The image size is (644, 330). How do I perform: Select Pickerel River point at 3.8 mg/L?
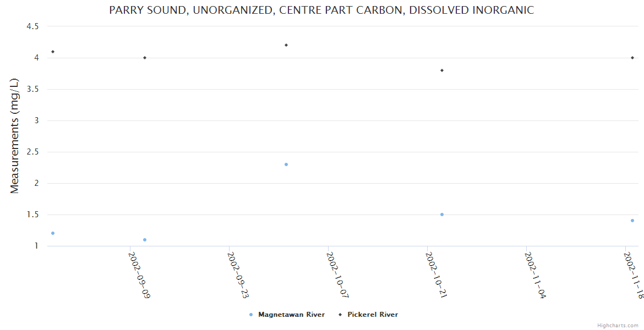[442, 70]
